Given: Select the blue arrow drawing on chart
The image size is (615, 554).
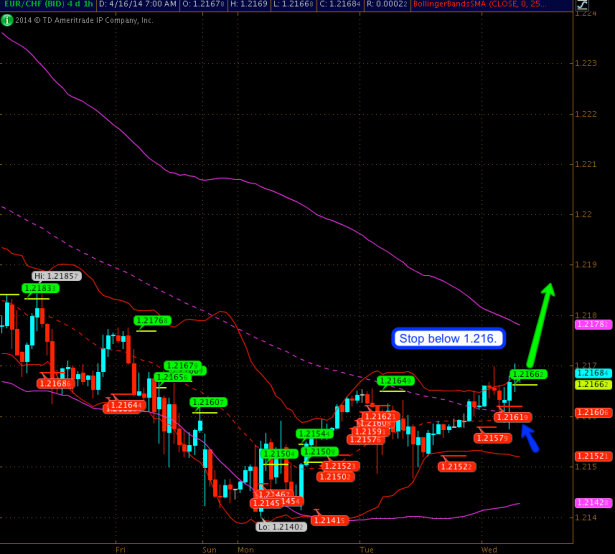Looking at the screenshot, I should pyautogui.click(x=526, y=435).
